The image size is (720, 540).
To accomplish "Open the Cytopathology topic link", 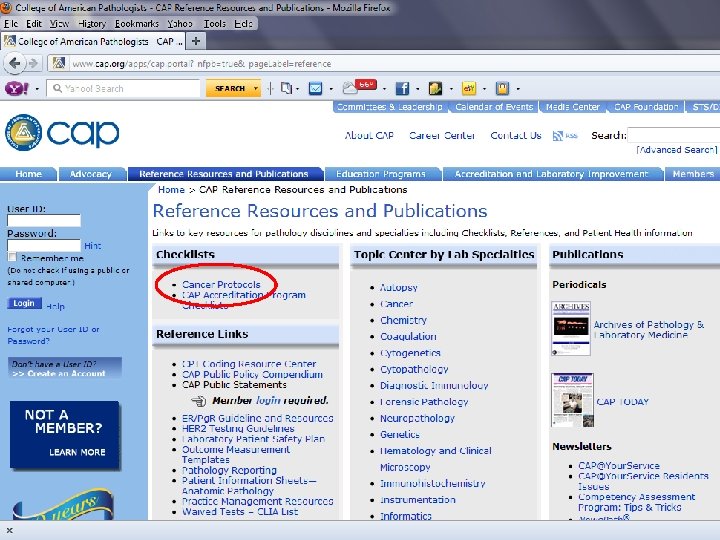I will coord(414,369).
